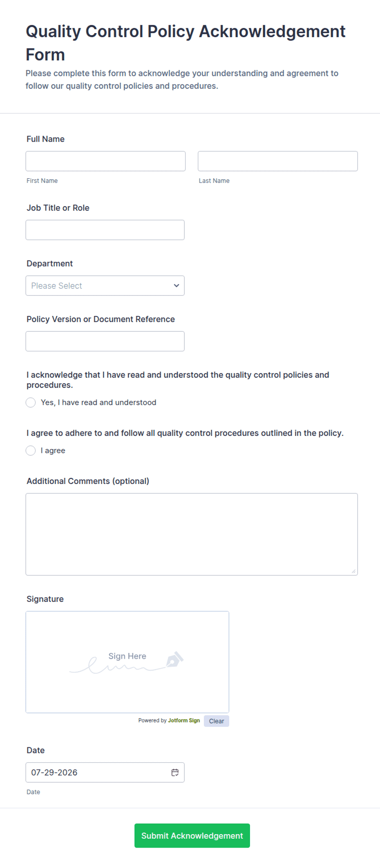Submit the form with Submit Acknowledgement

point(192,836)
